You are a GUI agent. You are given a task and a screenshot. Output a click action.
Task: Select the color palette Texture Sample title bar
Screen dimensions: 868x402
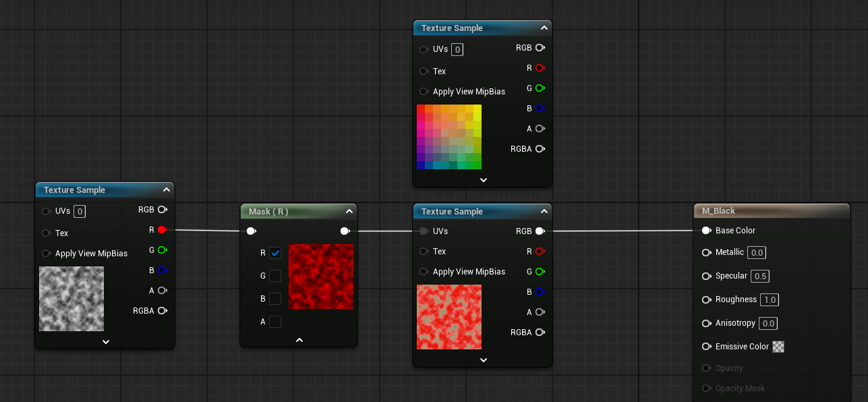[x=482, y=28]
